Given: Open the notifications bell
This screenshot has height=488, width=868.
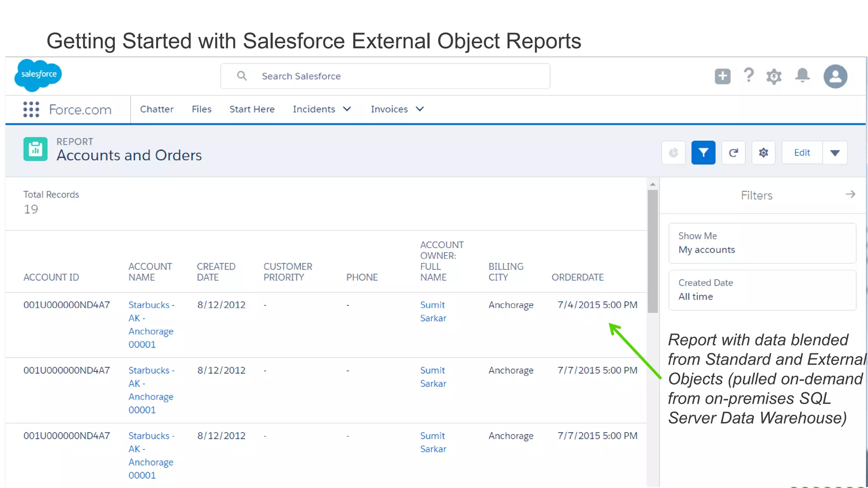Looking at the screenshot, I should tap(802, 75).
